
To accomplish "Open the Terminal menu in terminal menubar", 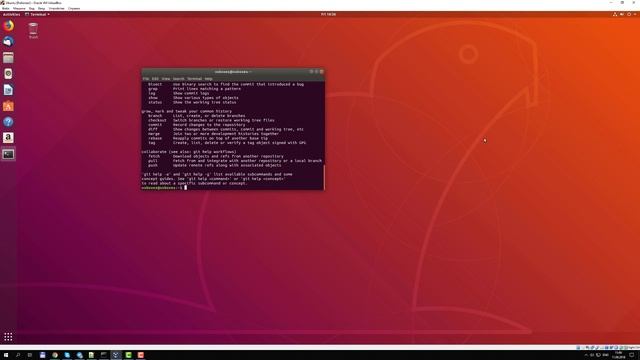I will click(195, 79).
